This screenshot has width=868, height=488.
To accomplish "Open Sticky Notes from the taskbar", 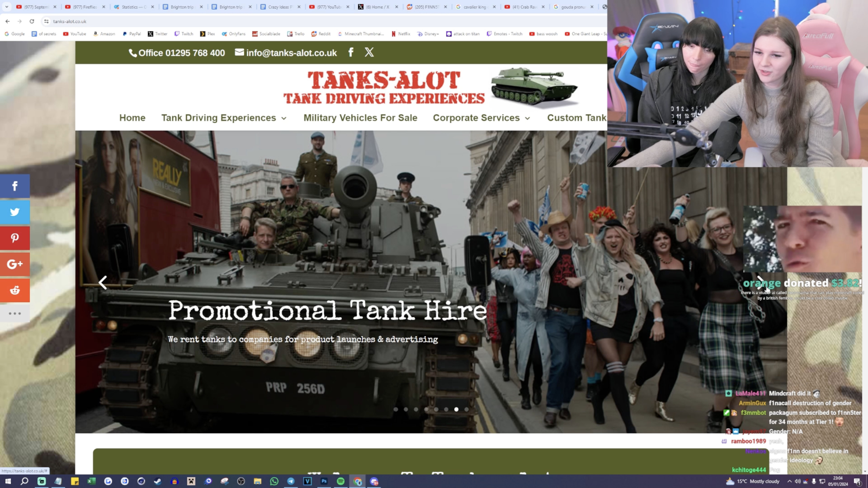I will point(75,481).
